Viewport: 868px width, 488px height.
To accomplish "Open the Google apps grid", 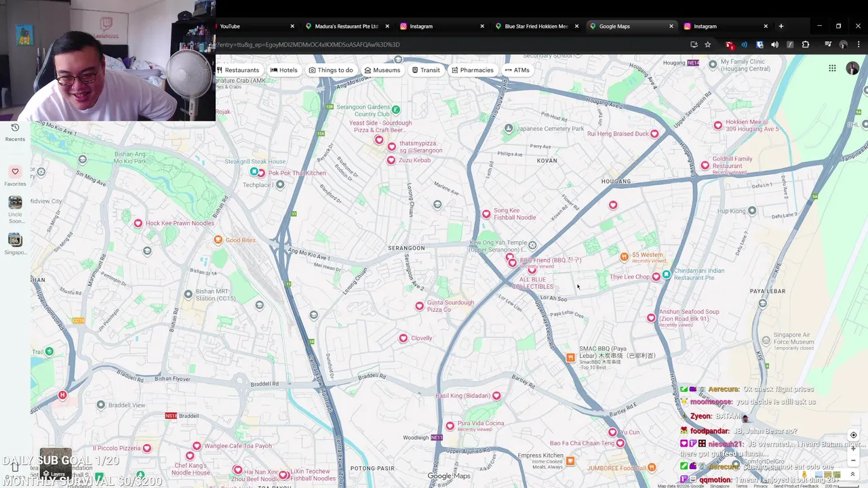I will click(832, 68).
